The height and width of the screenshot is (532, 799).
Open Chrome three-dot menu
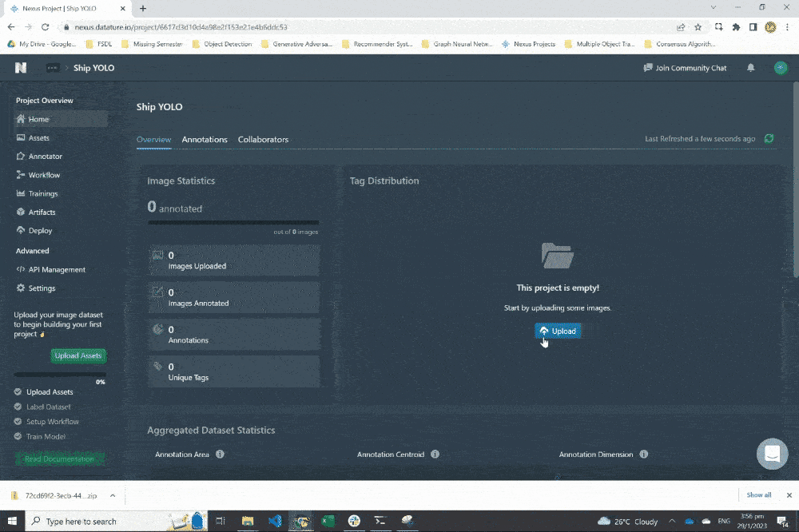[787, 27]
